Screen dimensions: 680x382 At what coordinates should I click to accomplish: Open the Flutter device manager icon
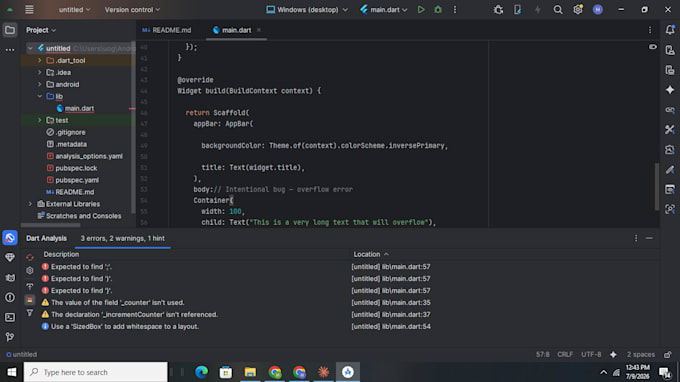click(x=517, y=10)
